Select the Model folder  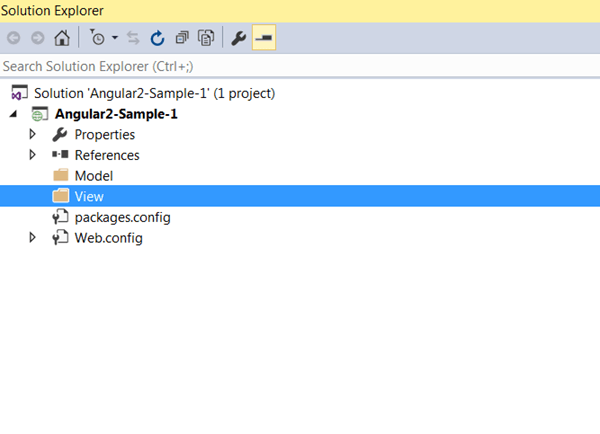click(93, 176)
